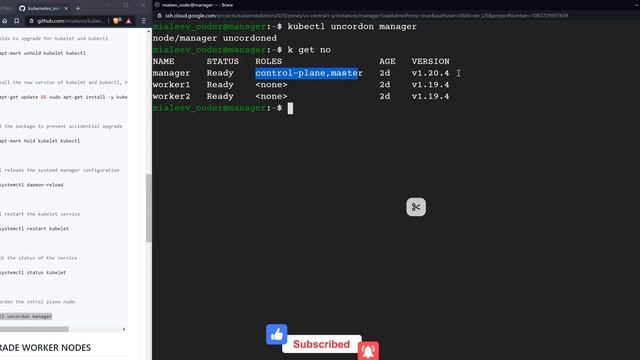The width and height of the screenshot is (640, 360).
Task: Click the NAME column header
Action: 163,61
